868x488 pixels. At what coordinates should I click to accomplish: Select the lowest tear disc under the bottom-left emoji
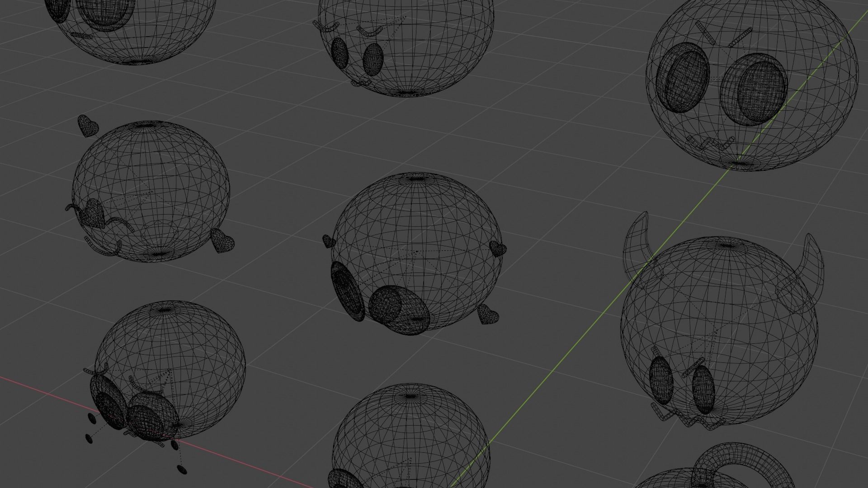(x=182, y=469)
